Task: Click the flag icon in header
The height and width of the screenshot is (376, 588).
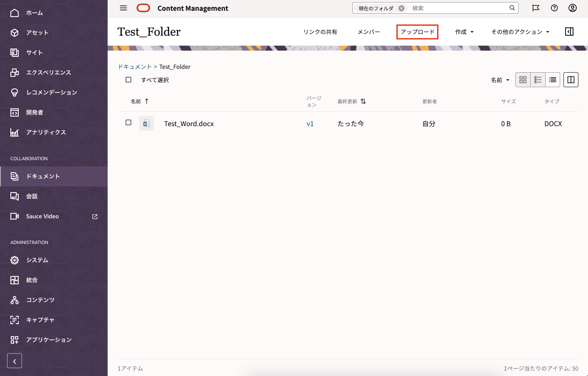Action: click(x=536, y=8)
